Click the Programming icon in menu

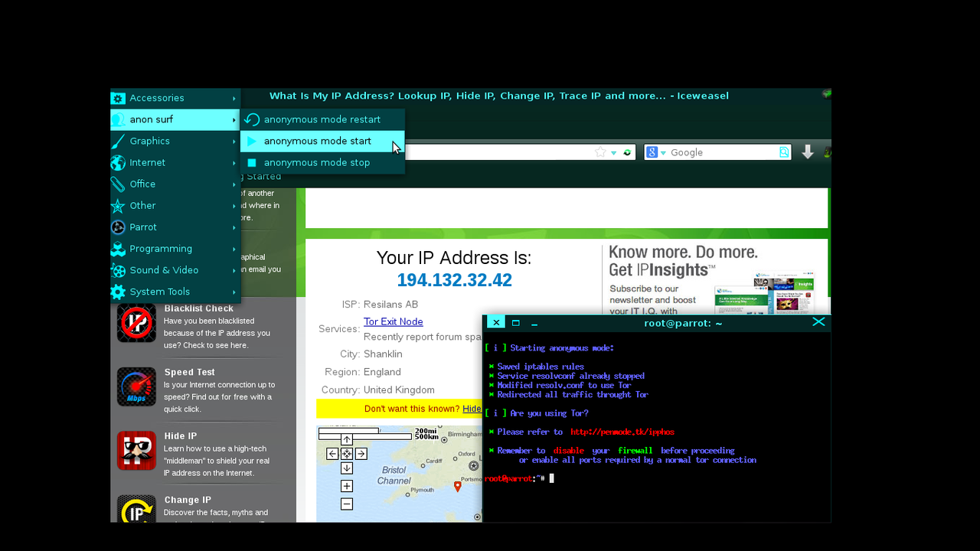[x=118, y=248]
